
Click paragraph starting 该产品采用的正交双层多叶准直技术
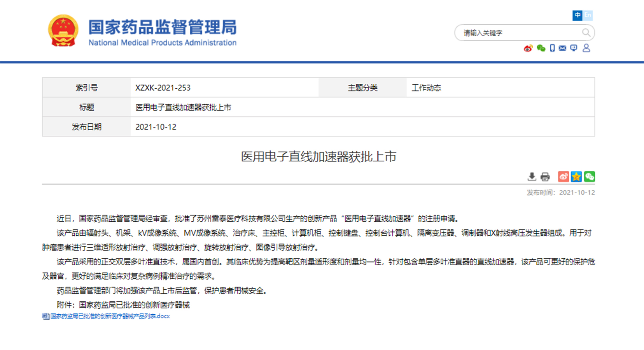(318, 269)
